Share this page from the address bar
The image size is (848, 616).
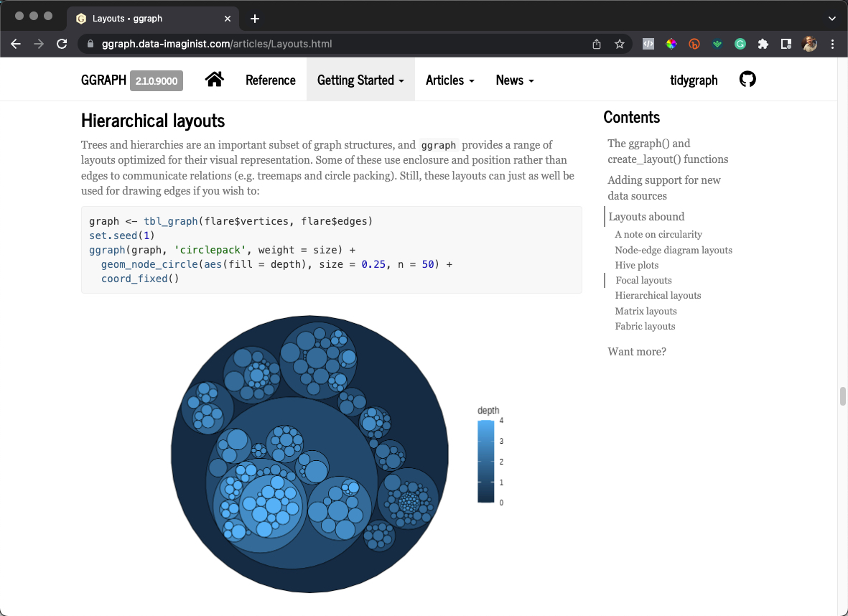pyautogui.click(x=597, y=44)
